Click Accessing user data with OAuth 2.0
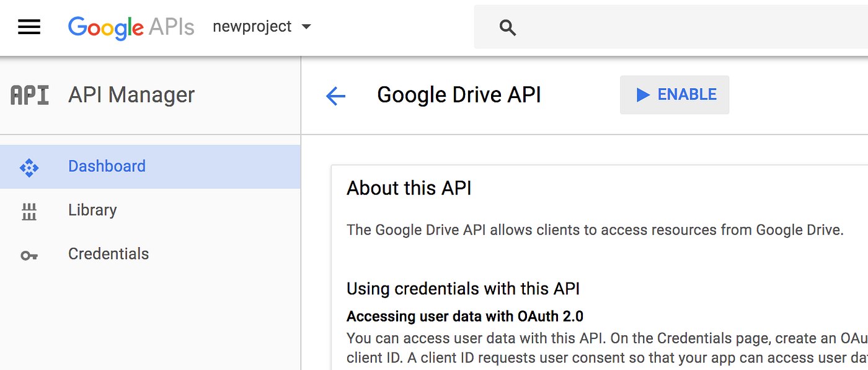 pos(465,316)
